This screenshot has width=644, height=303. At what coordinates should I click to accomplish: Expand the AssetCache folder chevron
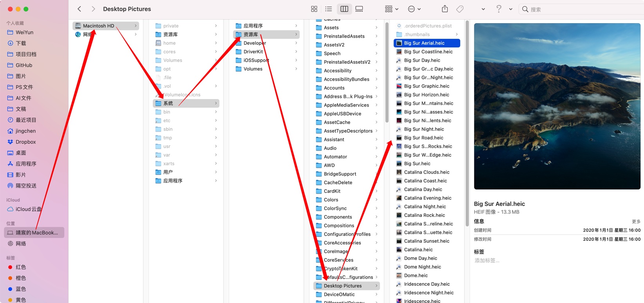pyautogui.click(x=376, y=122)
